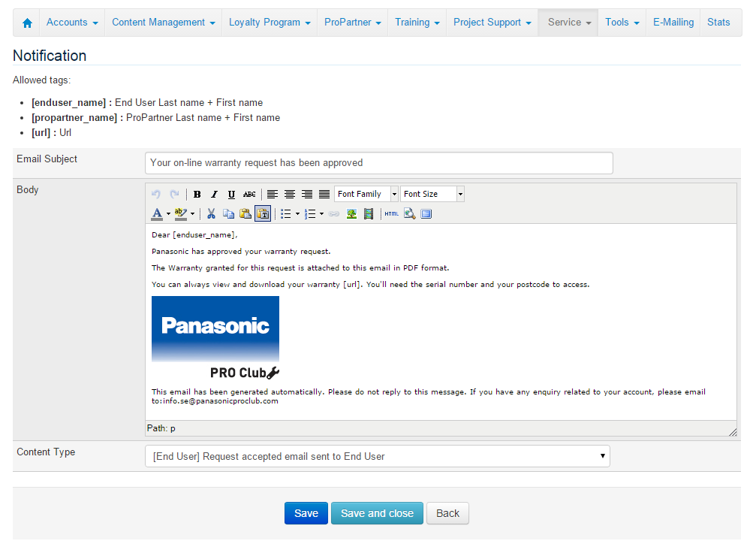Open the text color picker arrow
The height and width of the screenshot is (550, 756).
pos(168,214)
